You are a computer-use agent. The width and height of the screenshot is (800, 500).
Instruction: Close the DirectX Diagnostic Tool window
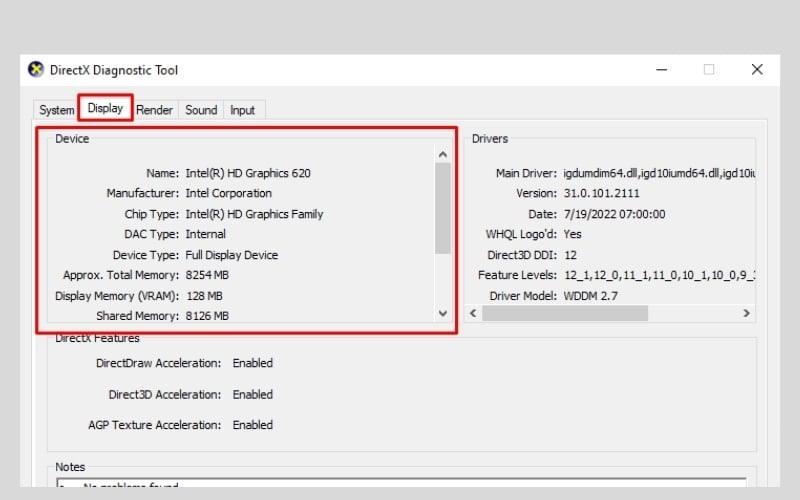757,69
